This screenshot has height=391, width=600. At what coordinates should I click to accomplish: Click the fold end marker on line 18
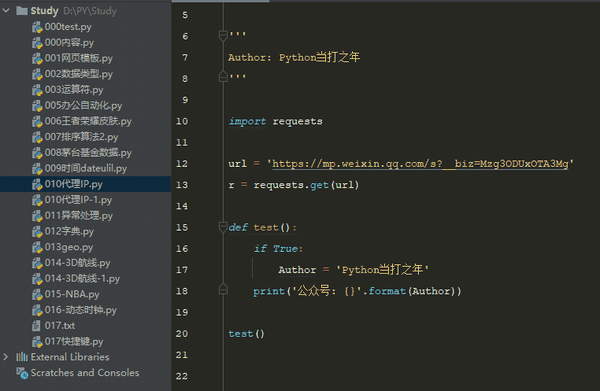point(223,289)
